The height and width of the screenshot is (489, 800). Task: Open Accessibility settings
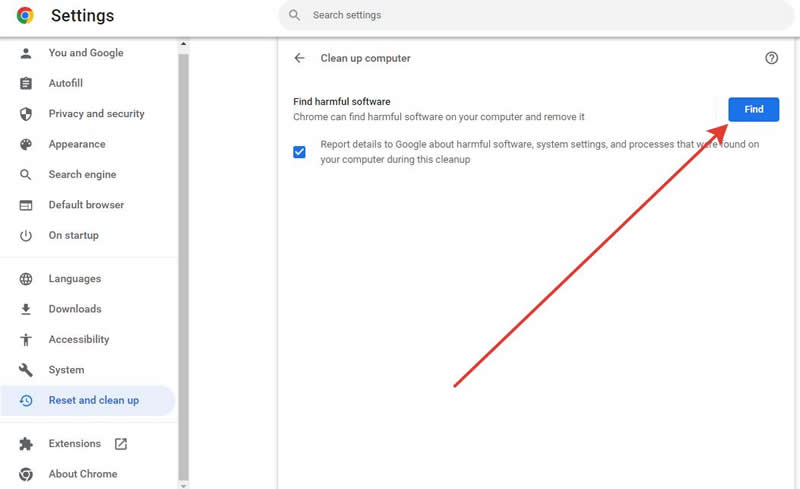point(79,339)
